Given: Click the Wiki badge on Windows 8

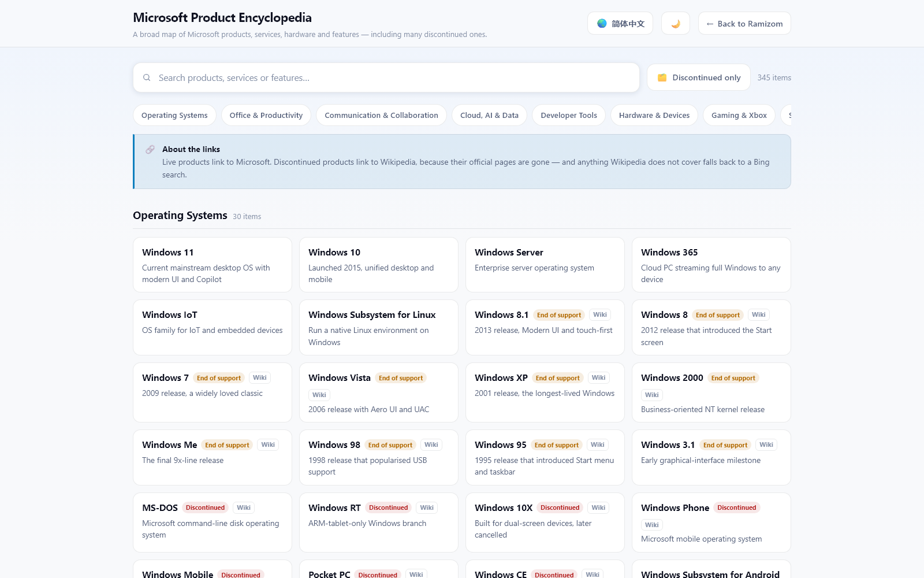Looking at the screenshot, I should click(x=759, y=315).
